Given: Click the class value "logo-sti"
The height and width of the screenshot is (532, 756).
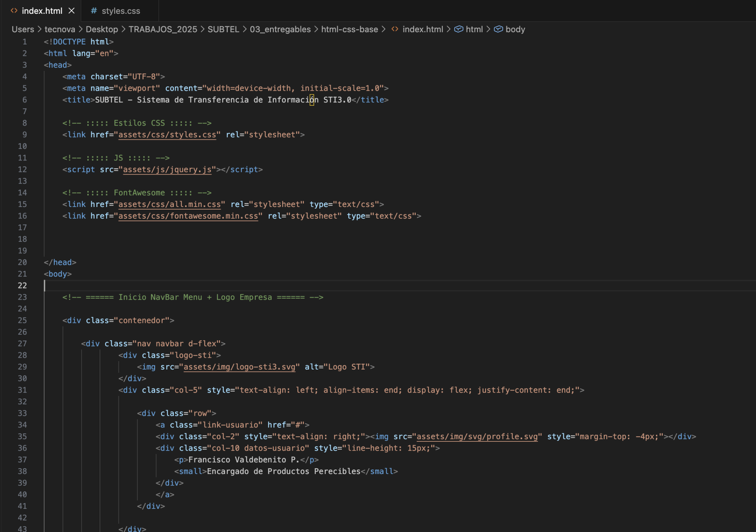Looking at the screenshot, I should tap(193, 355).
